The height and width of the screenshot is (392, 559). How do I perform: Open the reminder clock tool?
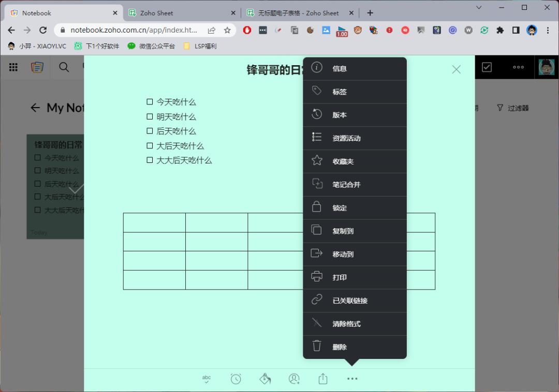click(236, 378)
